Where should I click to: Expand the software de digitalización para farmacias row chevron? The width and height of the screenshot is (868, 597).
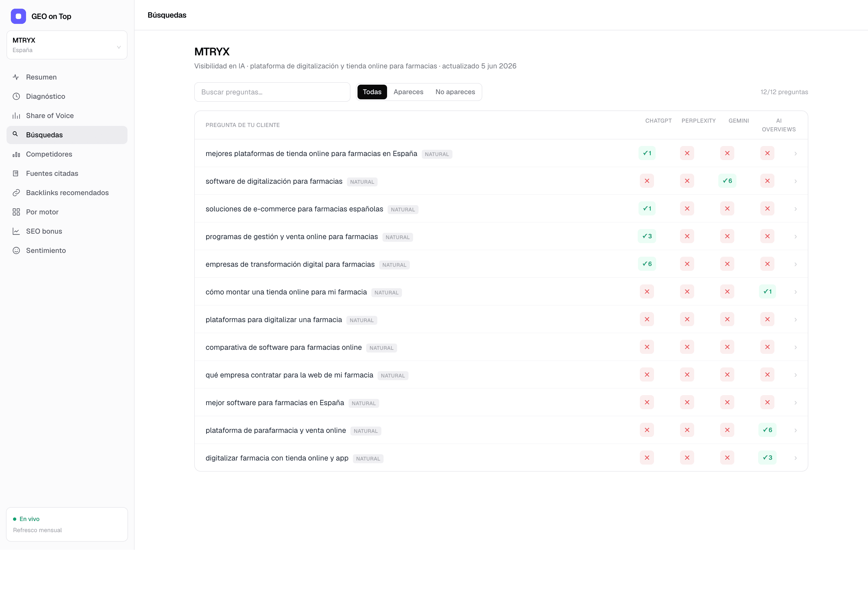(796, 181)
